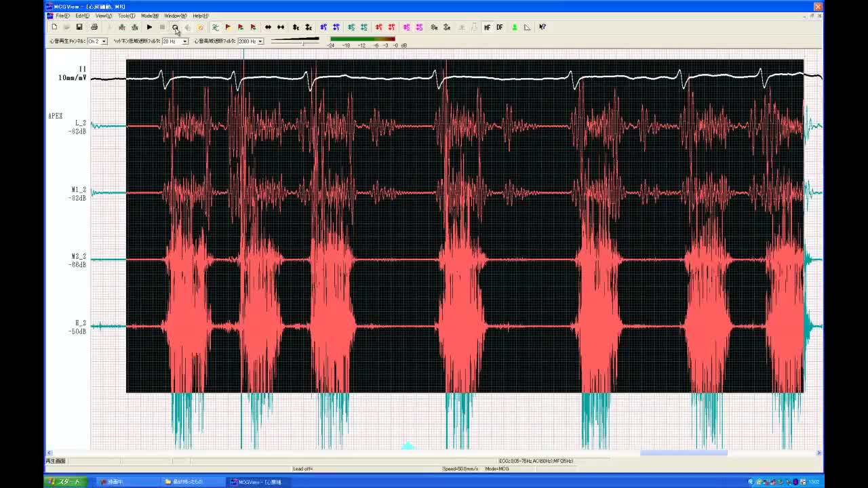868x488 pixels.
Task: Click the Play button in toolbar
Action: tap(149, 27)
